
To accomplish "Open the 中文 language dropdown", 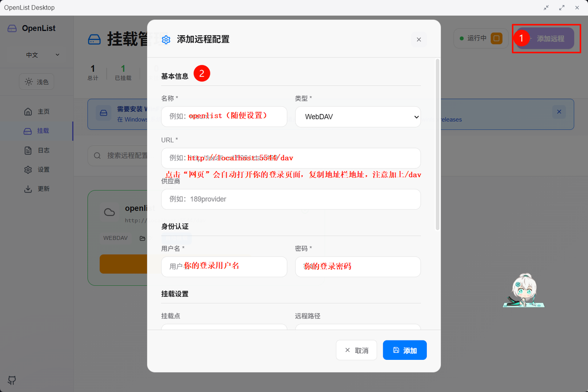I will pos(43,55).
